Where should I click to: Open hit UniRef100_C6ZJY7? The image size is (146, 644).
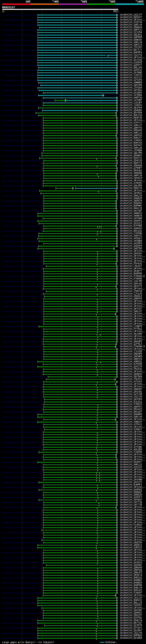[131, 15]
